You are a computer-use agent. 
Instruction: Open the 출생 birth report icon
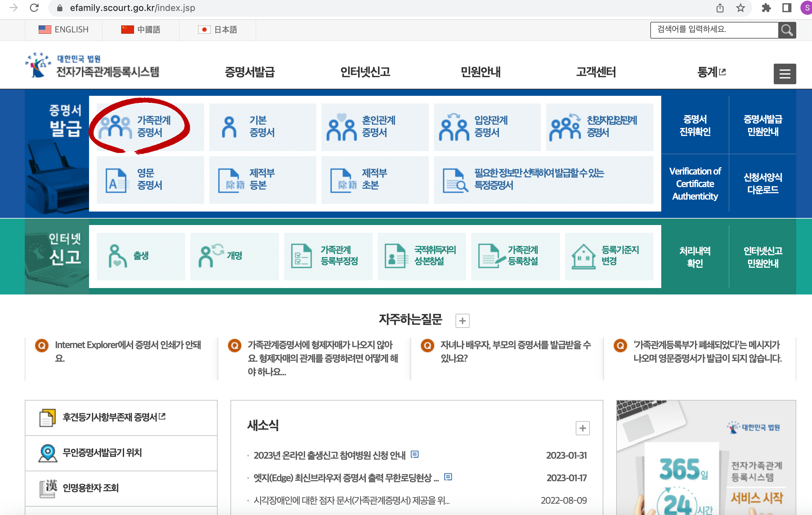click(x=117, y=256)
